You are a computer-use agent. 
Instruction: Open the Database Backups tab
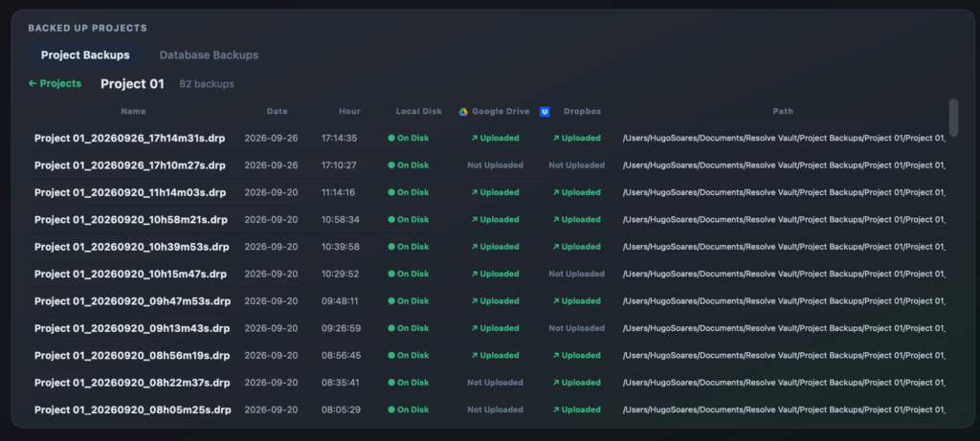[x=209, y=55]
